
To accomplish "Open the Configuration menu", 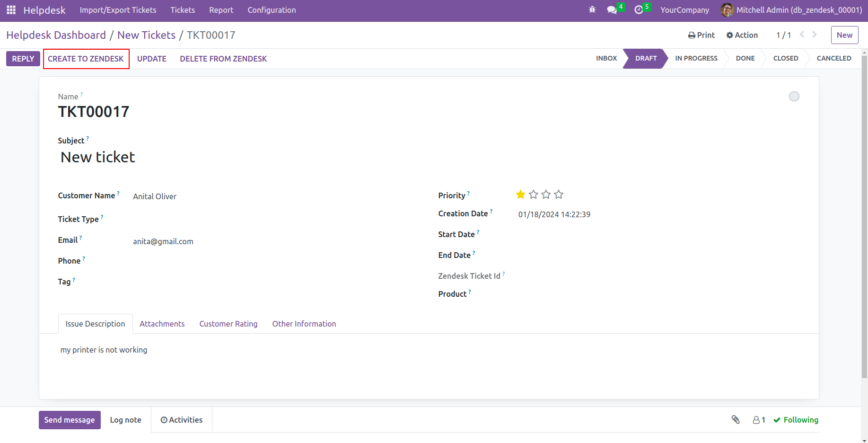I will [x=272, y=10].
